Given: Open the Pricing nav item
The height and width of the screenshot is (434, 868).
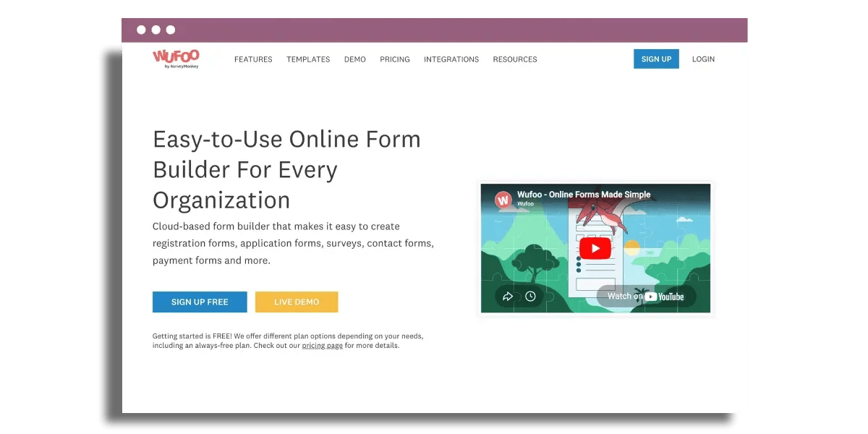Looking at the screenshot, I should coord(395,59).
